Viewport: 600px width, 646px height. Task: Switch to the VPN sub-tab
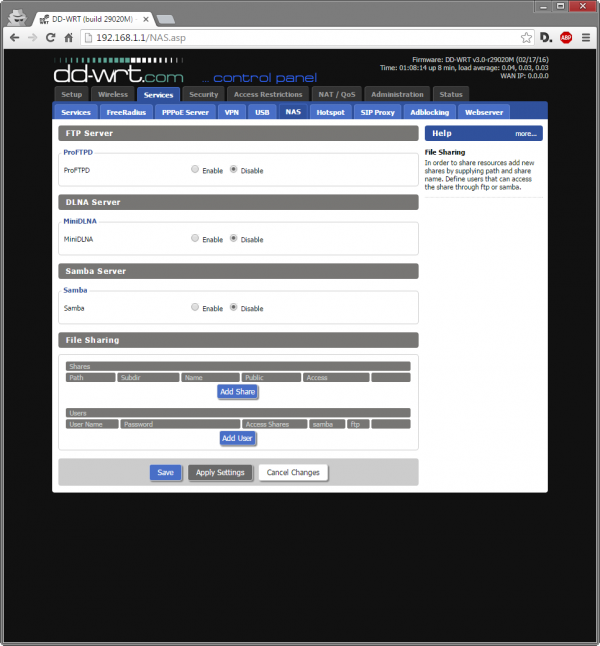pyautogui.click(x=231, y=112)
